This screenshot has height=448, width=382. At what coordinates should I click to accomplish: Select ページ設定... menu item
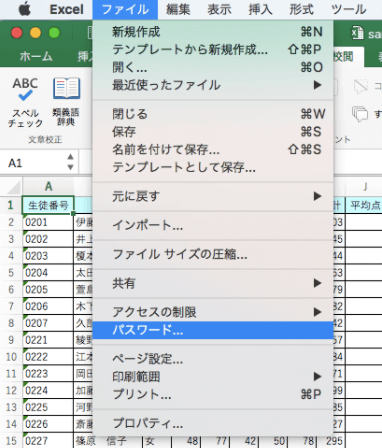(213, 359)
